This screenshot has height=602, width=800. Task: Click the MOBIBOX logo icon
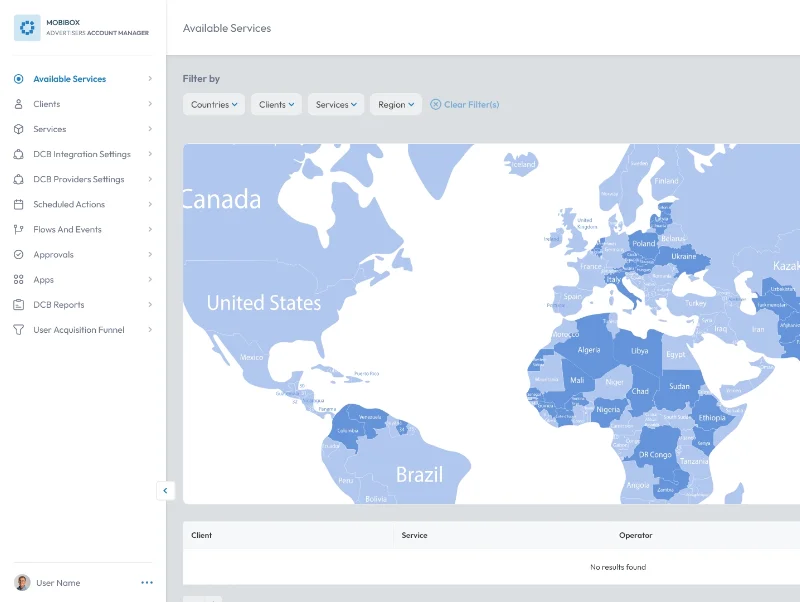(x=27, y=27)
